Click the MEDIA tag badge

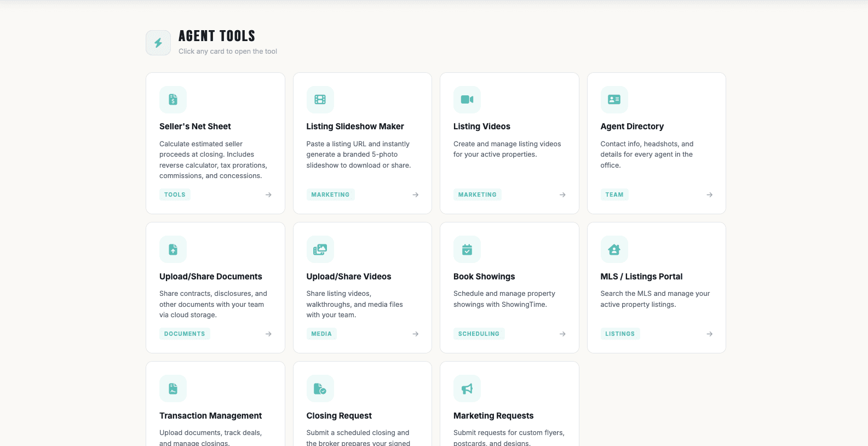pos(321,334)
